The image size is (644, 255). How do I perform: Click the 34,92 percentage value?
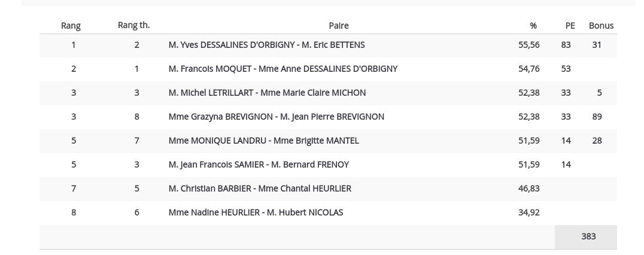(529, 212)
